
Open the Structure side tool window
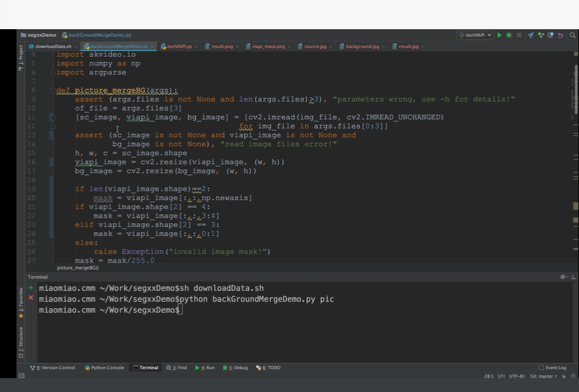coord(21,343)
